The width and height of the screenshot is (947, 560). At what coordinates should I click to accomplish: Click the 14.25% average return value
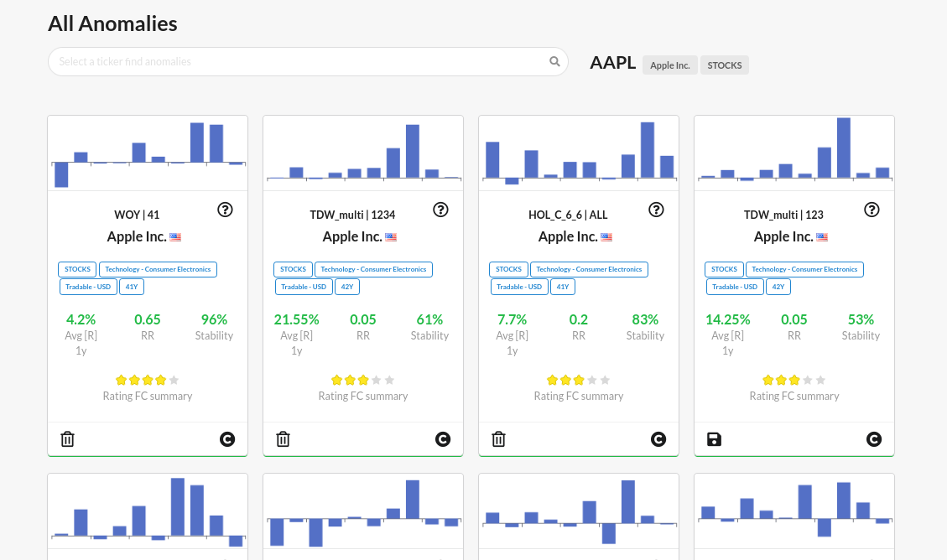pos(728,320)
